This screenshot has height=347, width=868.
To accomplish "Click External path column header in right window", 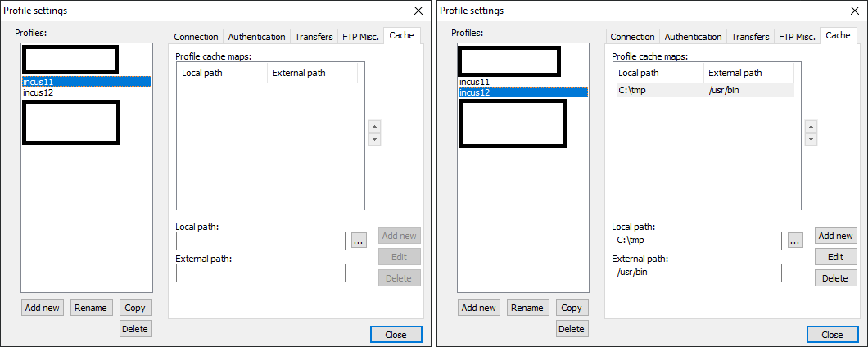I will coord(748,73).
